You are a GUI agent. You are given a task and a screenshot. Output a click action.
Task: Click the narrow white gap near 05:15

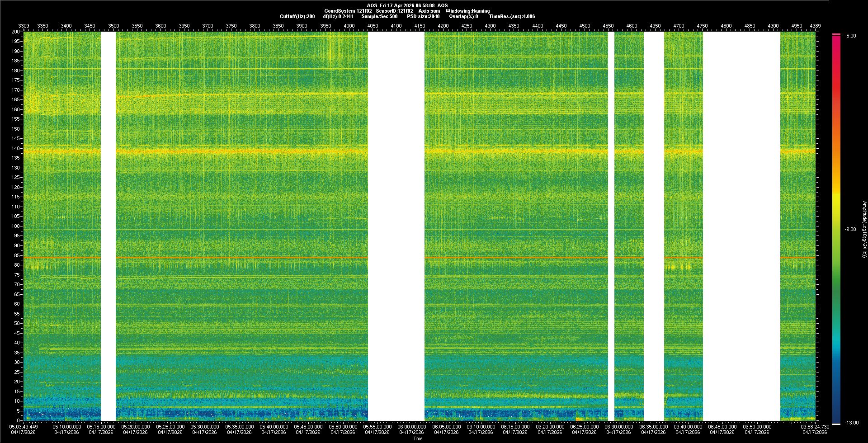point(108,226)
